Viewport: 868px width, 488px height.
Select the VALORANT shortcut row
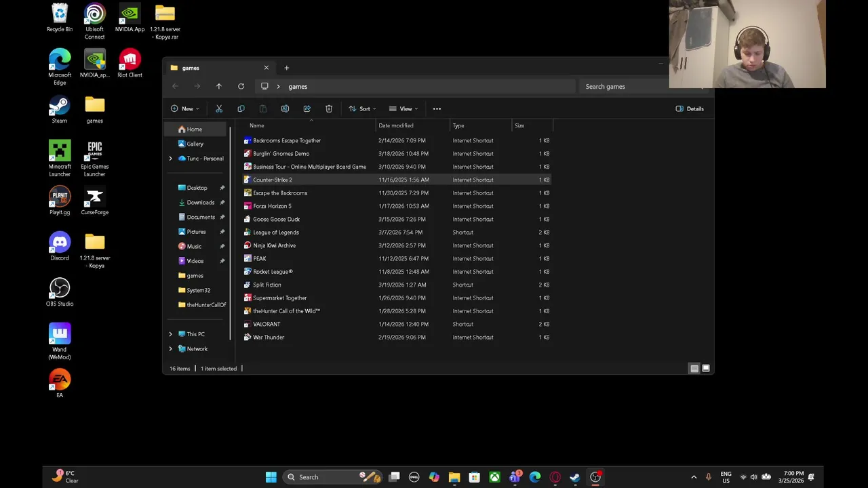click(x=397, y=324)
